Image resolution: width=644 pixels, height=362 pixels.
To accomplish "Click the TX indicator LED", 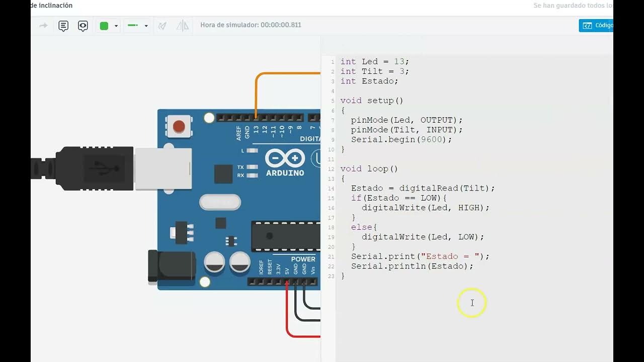I will [253, 167].
